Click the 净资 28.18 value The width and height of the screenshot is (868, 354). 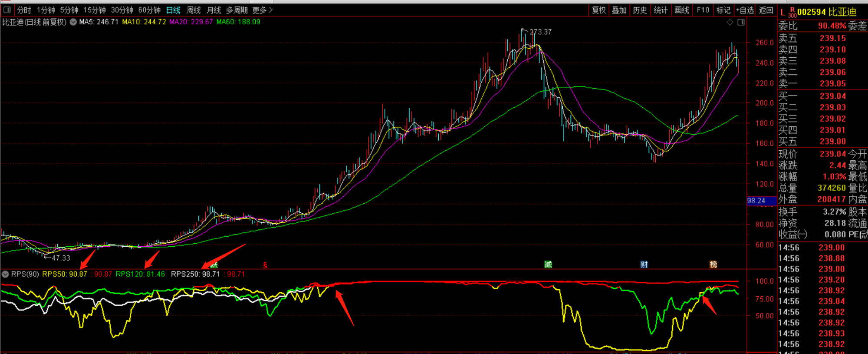pyautogui.click(x=835, y=223)
